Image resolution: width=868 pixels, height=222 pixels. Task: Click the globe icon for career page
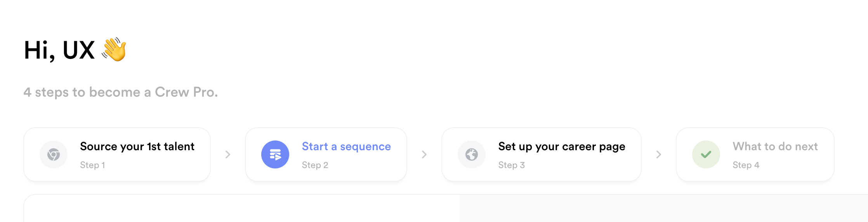(x=472, y=154)
